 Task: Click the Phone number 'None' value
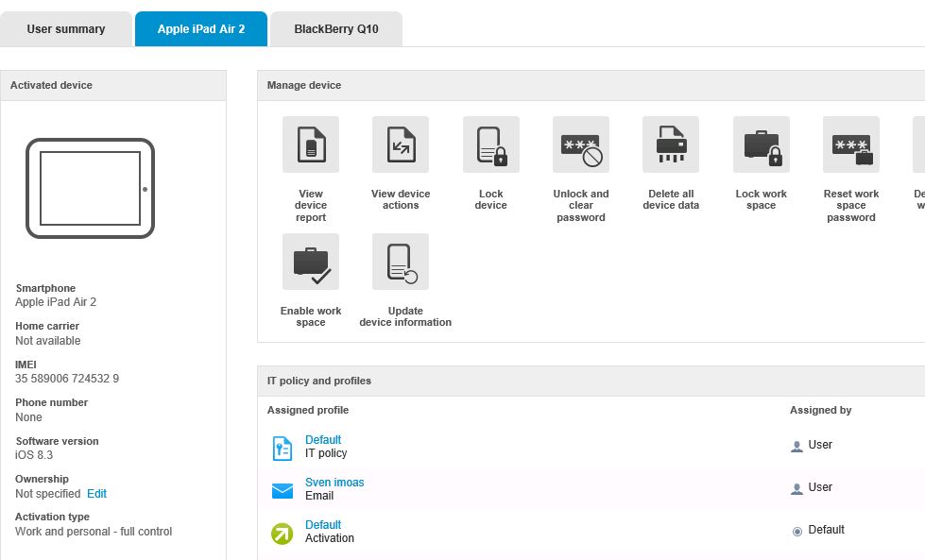click(29, 417)
